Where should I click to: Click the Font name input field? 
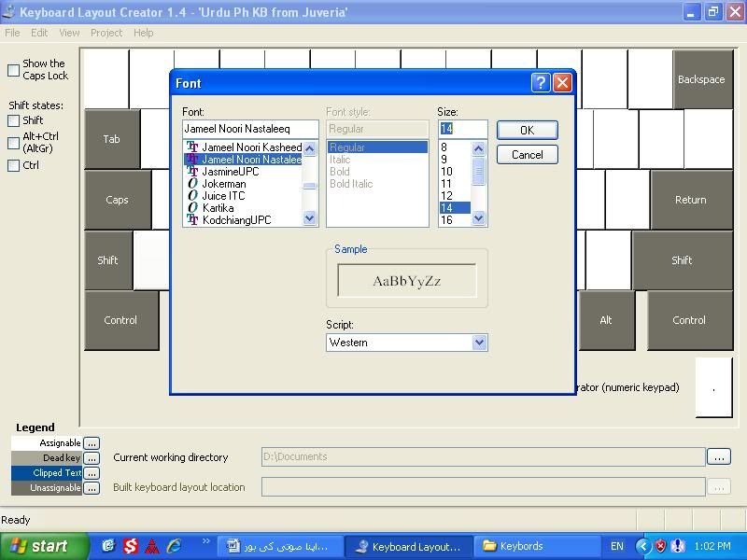tap(250, 129)
